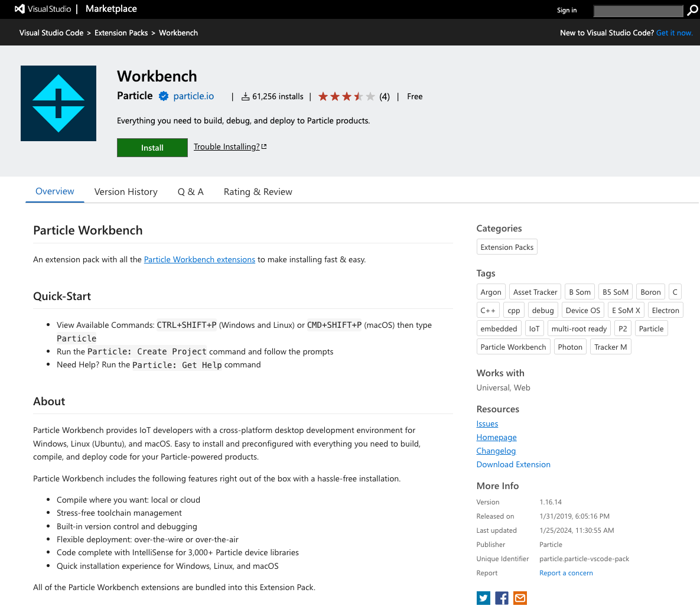This screenshot has width=700, height=609.
Task: Click the Electron tag
Action: click(x=665, y=310)
